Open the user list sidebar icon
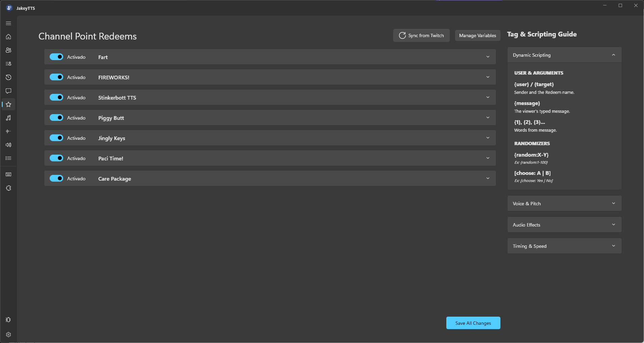Screen dimensions: 644x343 pyautogui.click(x=8, y=64)
